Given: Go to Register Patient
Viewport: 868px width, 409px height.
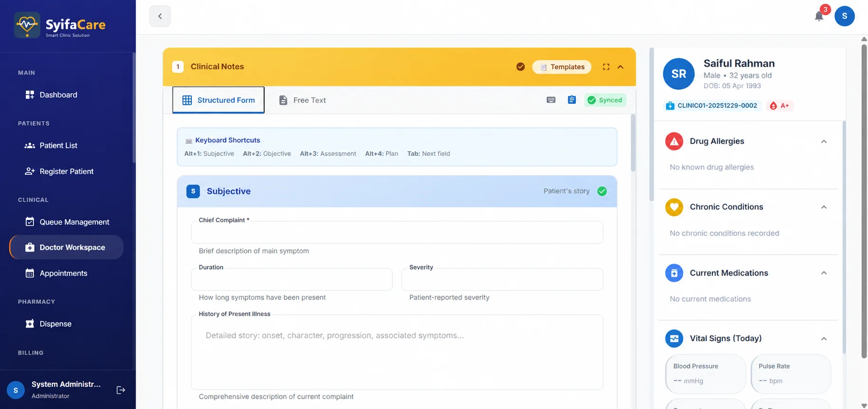Looking at the screenshot, I should (x=67, y=171).
